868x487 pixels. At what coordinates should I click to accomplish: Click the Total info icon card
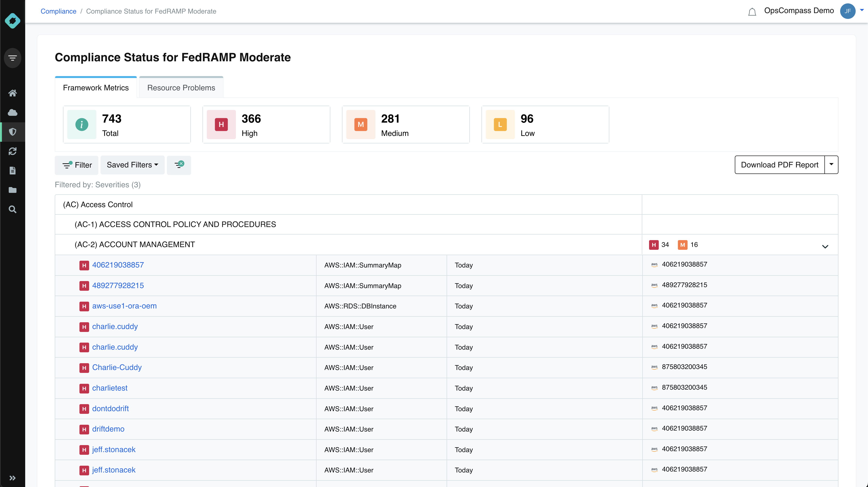tap(82, 124)
